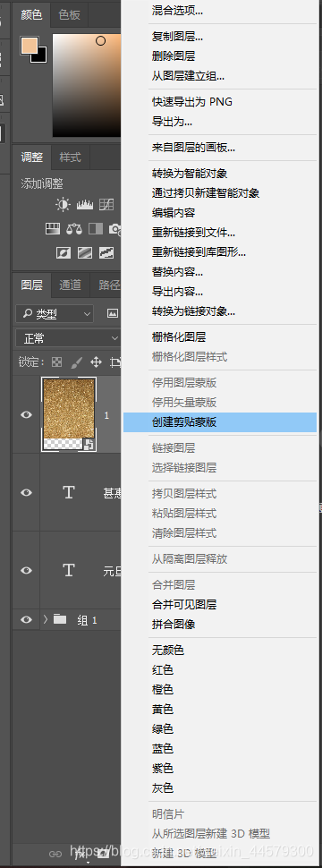Add a Threshold adjustment layer

[106, 253]
